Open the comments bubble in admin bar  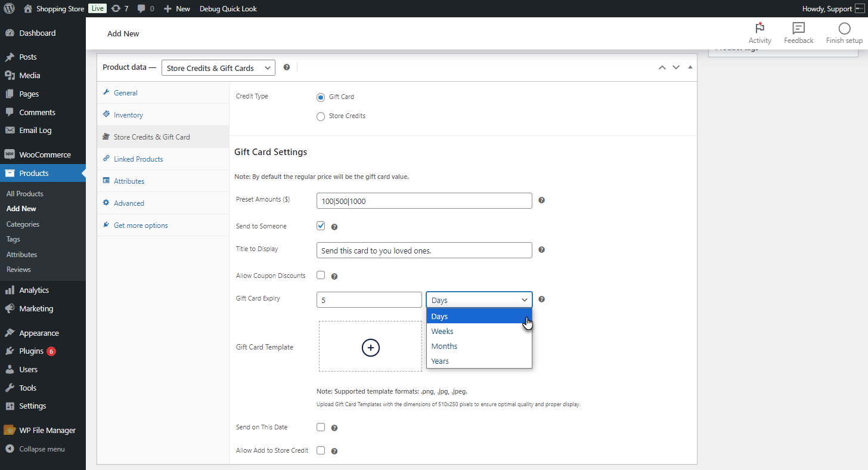[x=141, y=9]
